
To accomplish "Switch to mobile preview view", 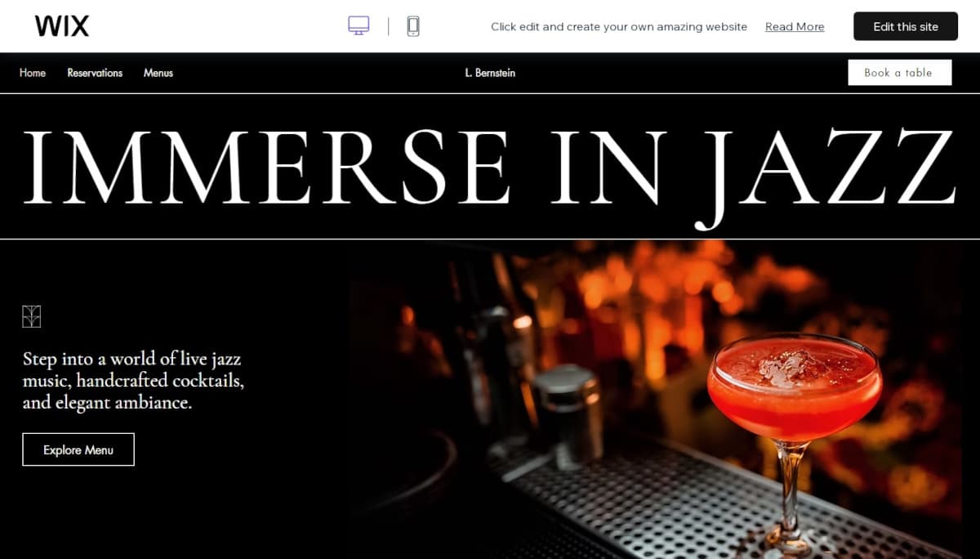I will [x=413, y=26].
